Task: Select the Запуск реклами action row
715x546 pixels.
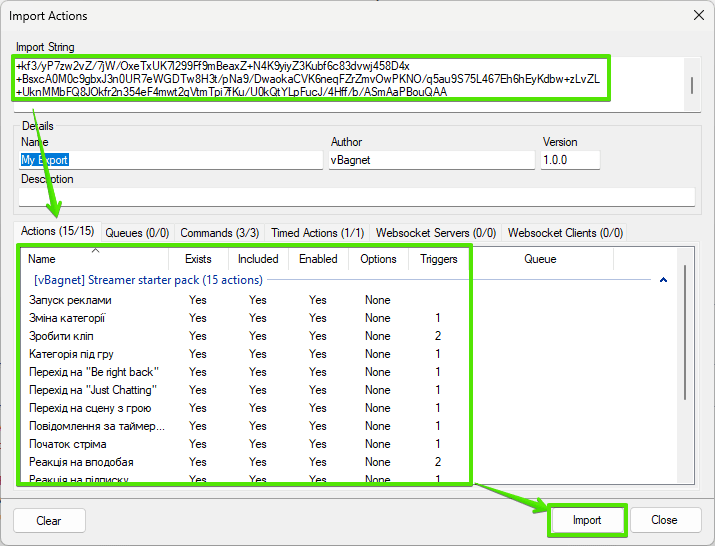Action: 349,300
